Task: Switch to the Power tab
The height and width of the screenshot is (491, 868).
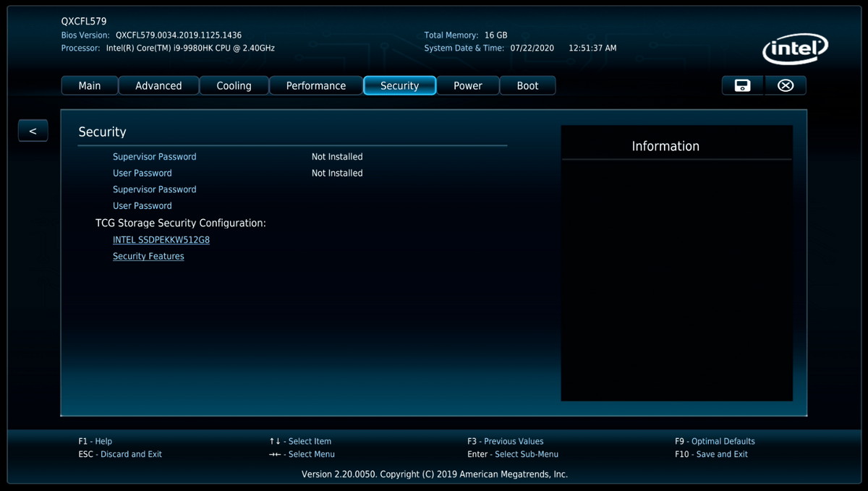Action: 467,85
